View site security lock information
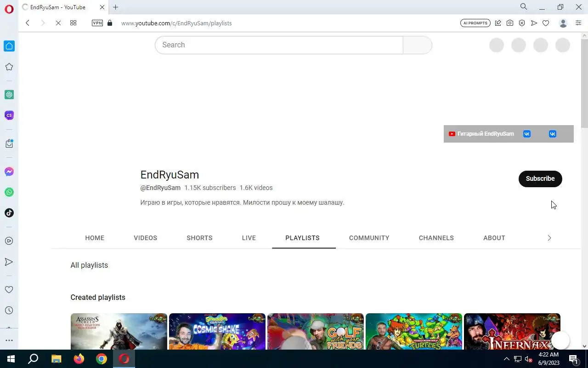Image resolution: width=588 pixels, height=368 pixels. [x=109, y=23]
